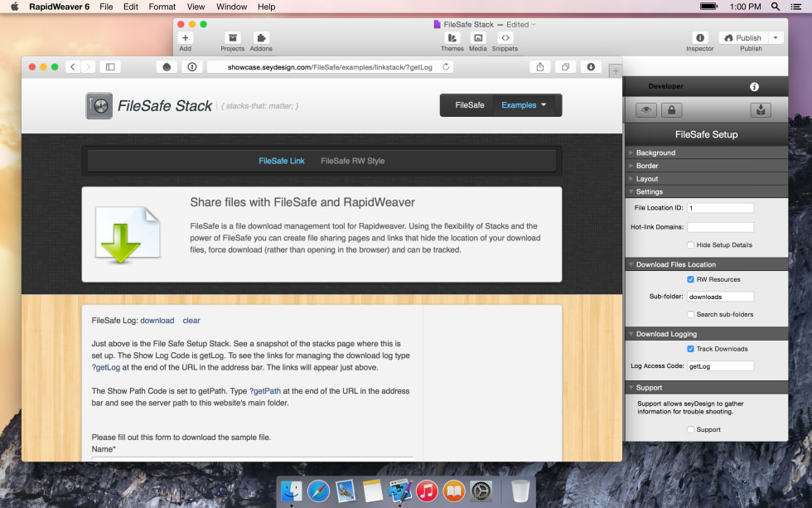Click the eye preview icon in Developer panel
Viewport: 812px width, 508px height.
645,109
